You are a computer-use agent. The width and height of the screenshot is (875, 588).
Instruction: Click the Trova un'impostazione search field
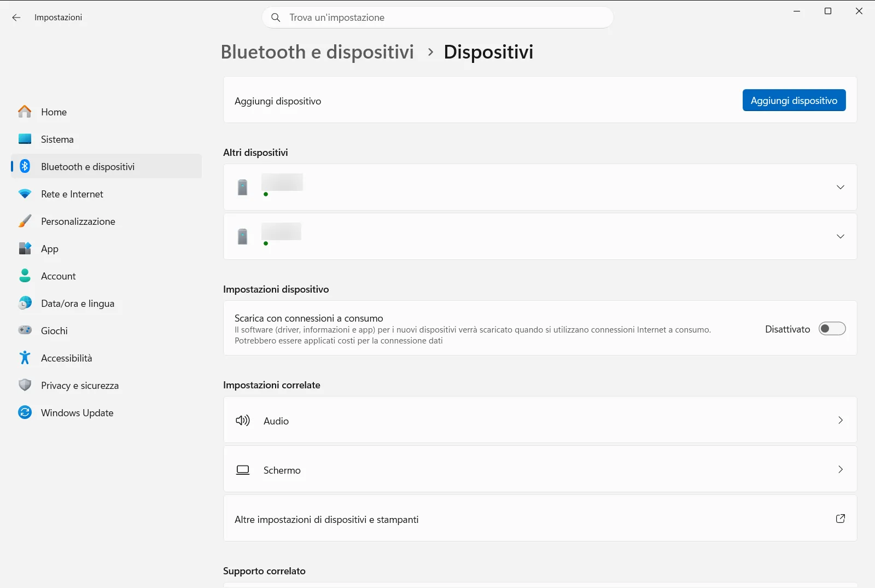438,18
